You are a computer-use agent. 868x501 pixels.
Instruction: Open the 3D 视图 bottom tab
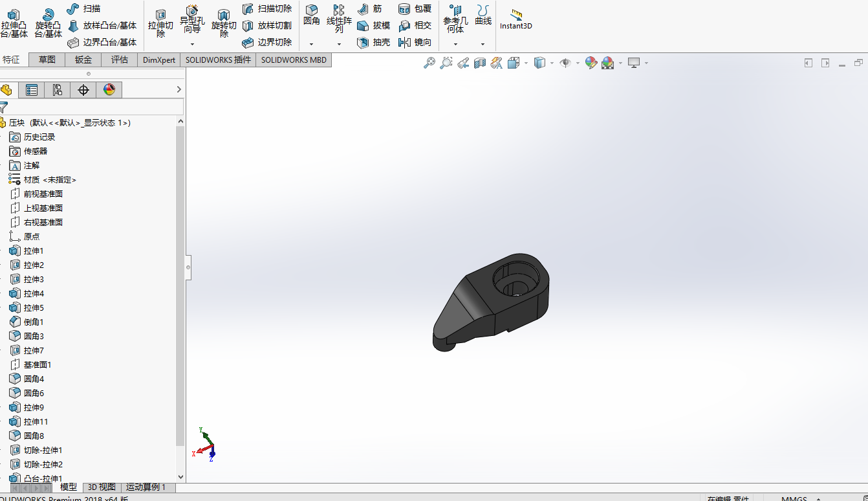(x=102, y=487)
